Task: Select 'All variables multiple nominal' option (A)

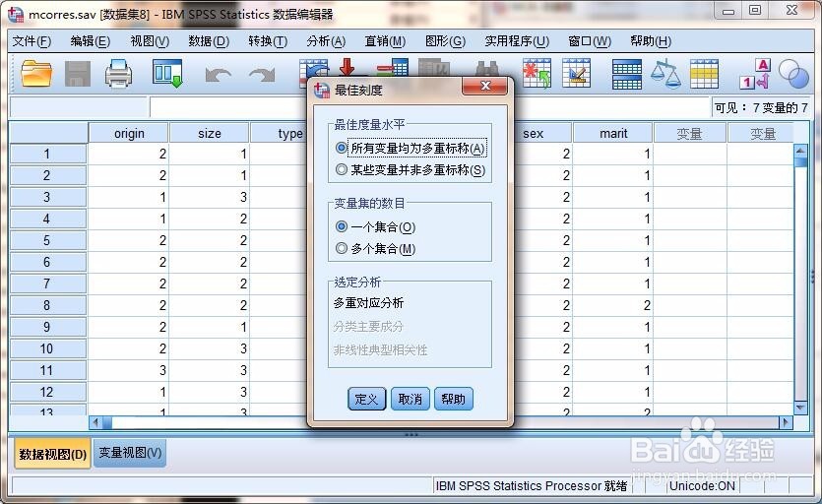Action: [x=411, y=149]
